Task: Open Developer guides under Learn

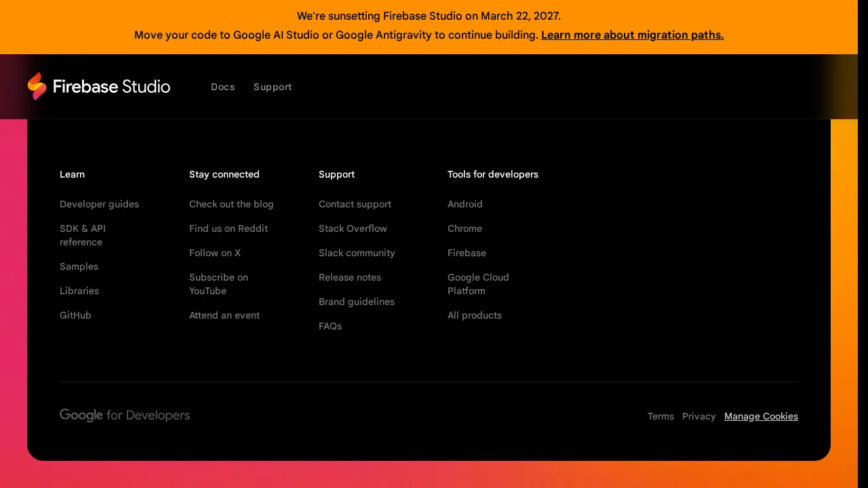Action: [x=99, y=204]
